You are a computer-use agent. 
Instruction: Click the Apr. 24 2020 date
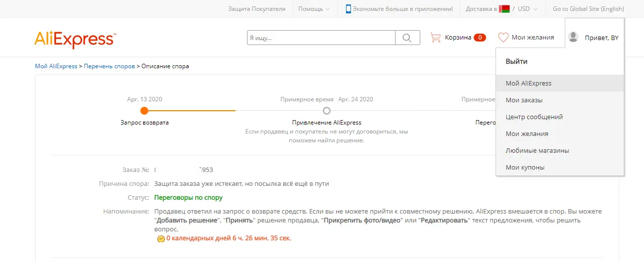coord(355,99)
